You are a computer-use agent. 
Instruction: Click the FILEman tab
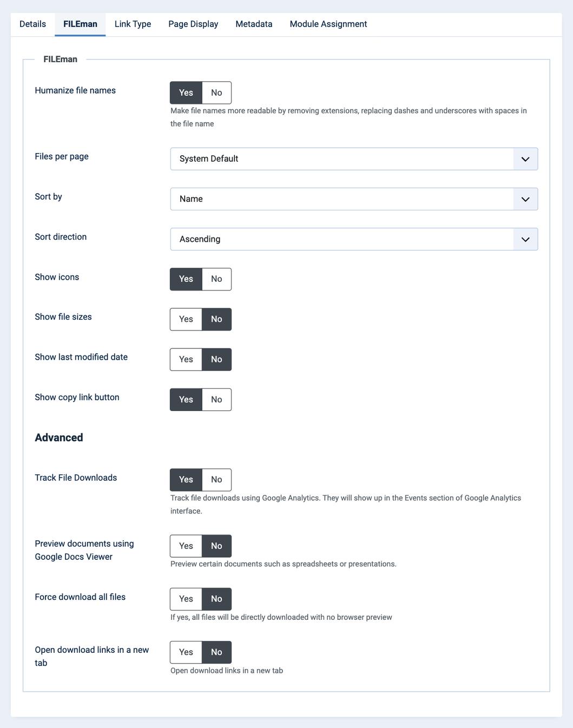(80, 24)
